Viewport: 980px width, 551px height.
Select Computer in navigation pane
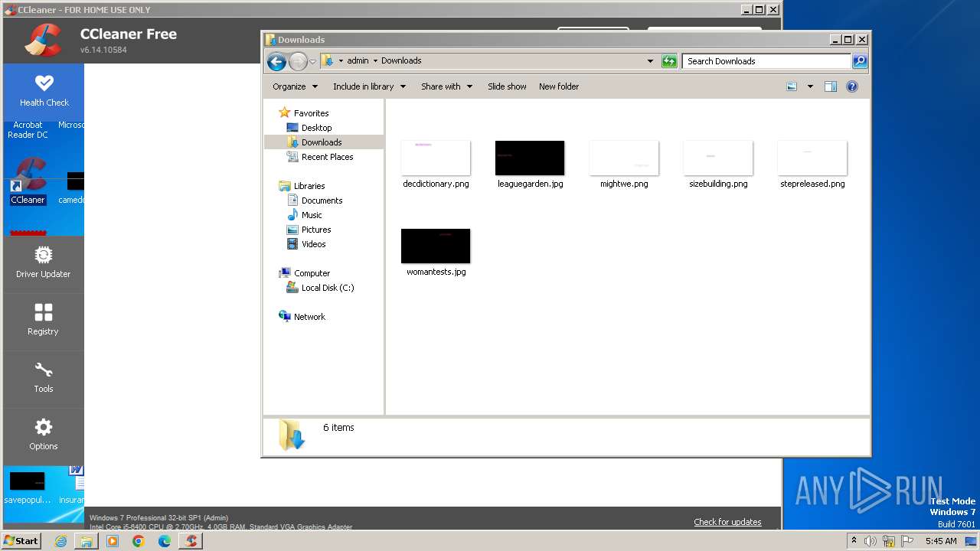click(x=312, y=273)
